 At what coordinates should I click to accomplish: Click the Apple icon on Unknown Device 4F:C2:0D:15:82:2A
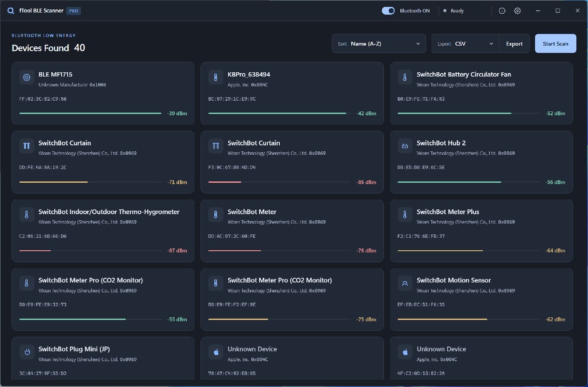(x=405, y=352)
